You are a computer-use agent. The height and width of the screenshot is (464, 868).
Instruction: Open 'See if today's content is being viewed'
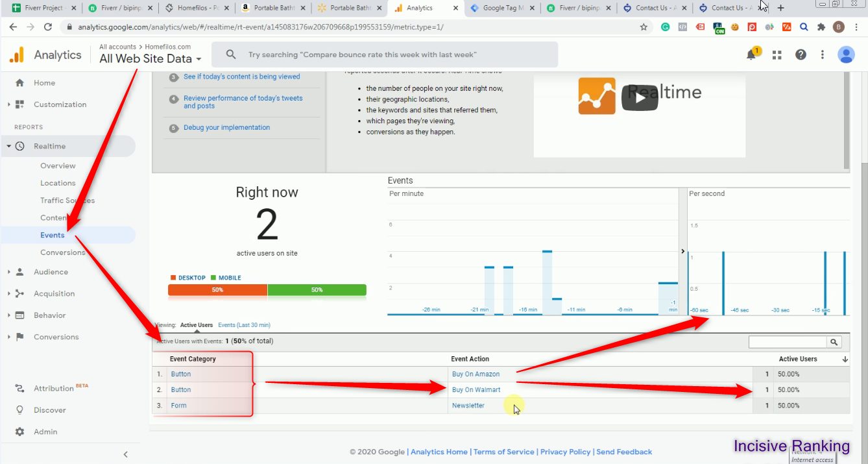click(242, 77)
